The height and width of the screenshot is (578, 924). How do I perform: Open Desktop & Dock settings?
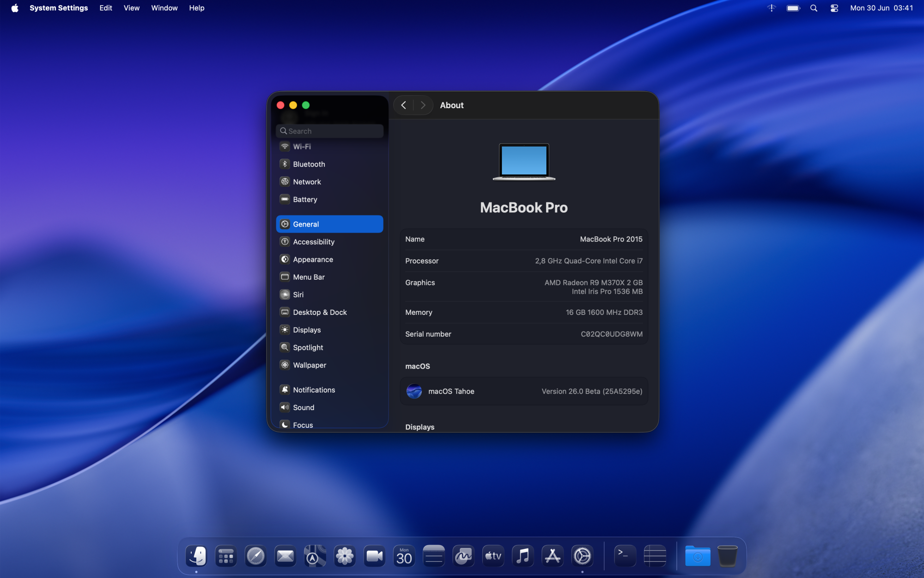(320, 312)
